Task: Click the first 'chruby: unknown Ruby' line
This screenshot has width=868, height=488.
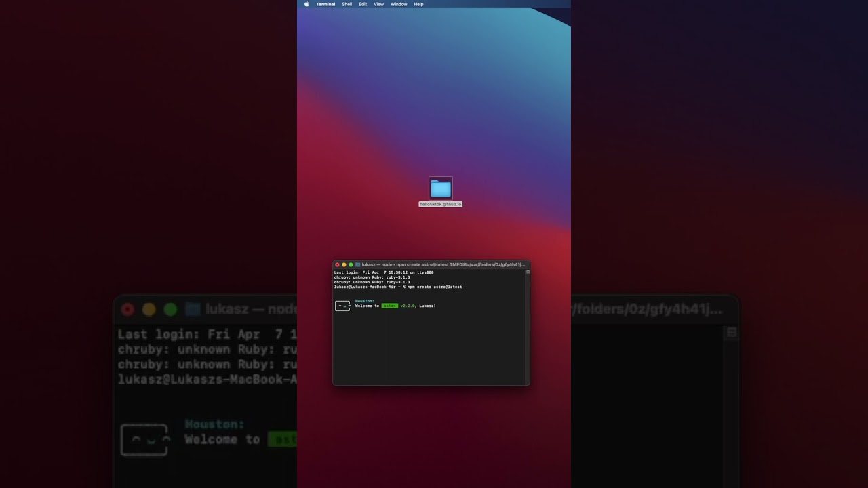Action: pyautogui.click(x=372, y=277)
